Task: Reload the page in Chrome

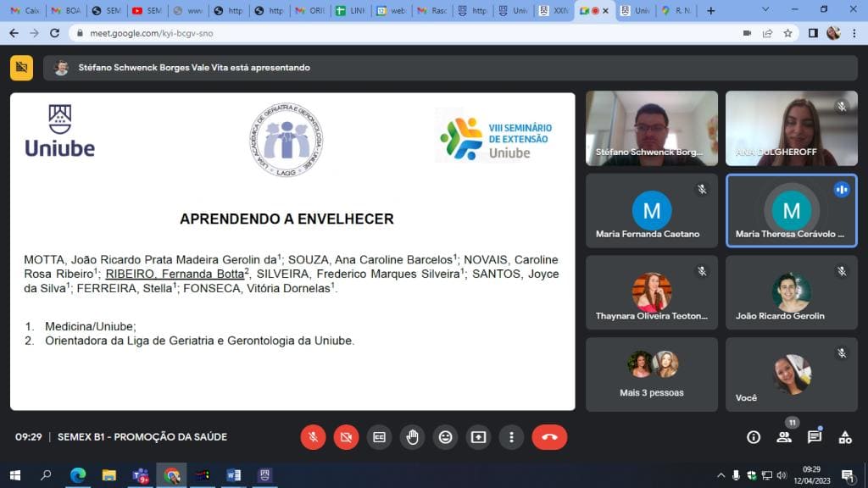Action: click(x=54, y=33)
